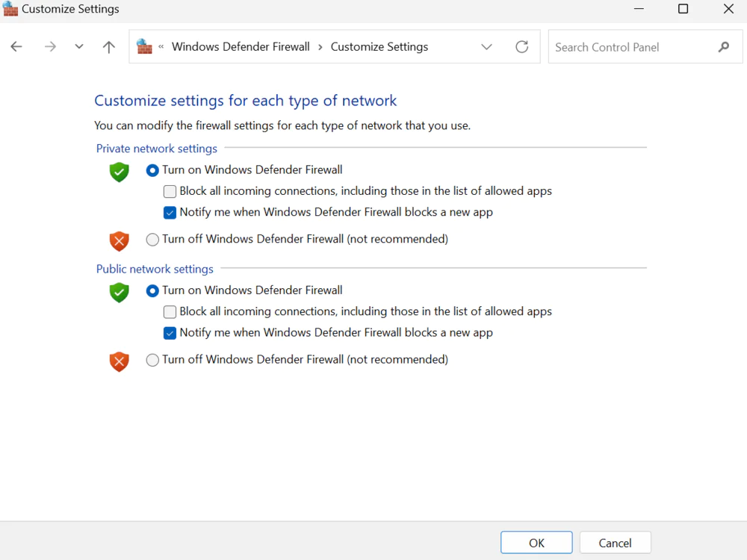This screenshot has height=560, width=747.
Task: Toggle notify on block for private network
Action: pyautogui.click(x=170, y=212)
